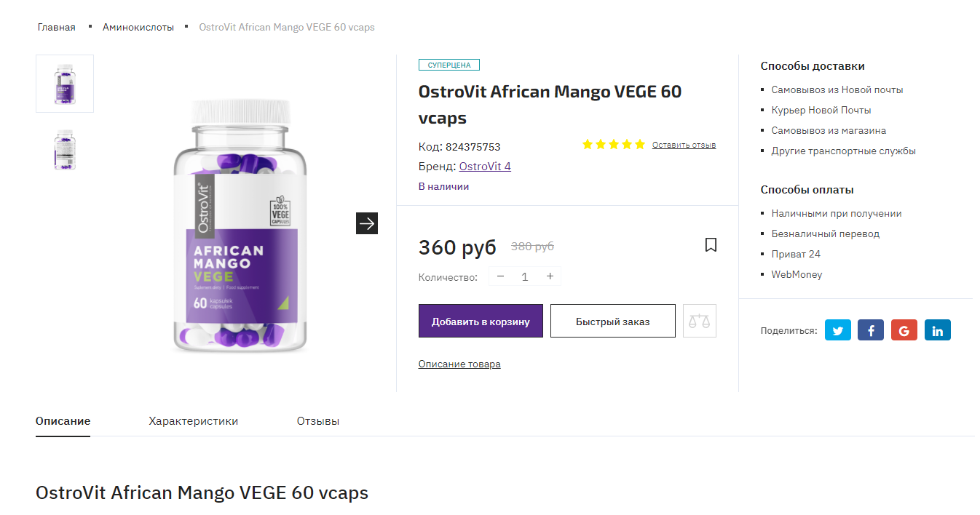Add product to comparison scales icon
Viewport: 980px width, 515px height.
[700, 321]
